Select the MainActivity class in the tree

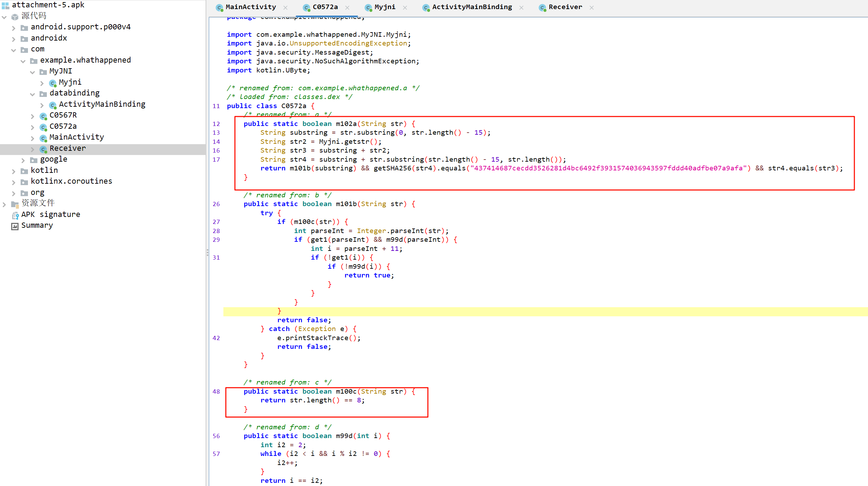tap(77, 137)
